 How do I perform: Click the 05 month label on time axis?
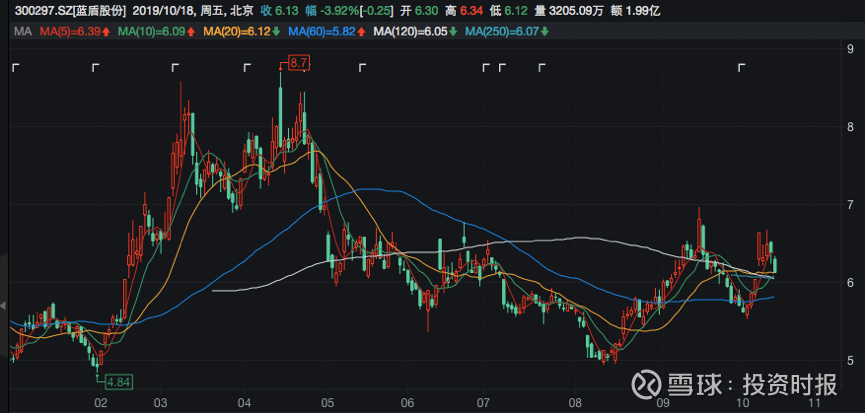(328, 401)
